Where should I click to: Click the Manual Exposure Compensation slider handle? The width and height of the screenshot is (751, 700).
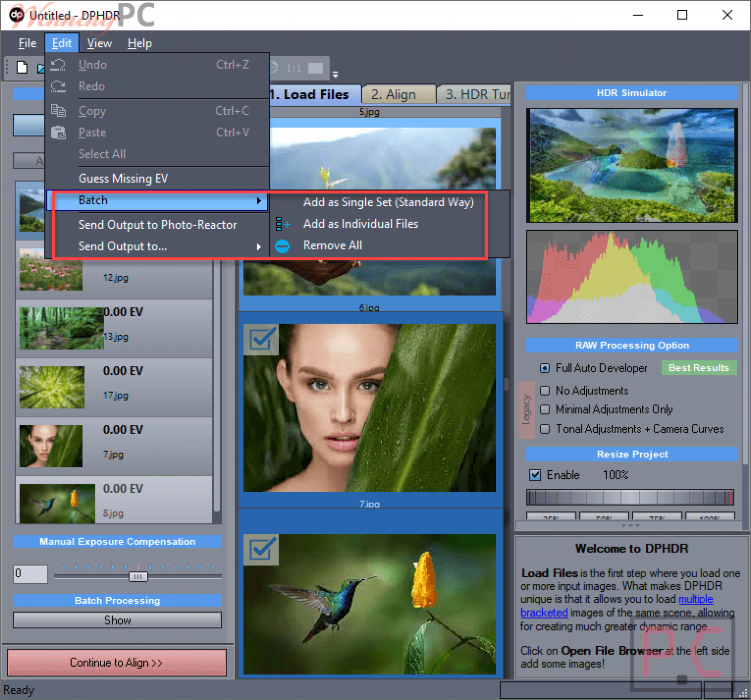point(138,577)
